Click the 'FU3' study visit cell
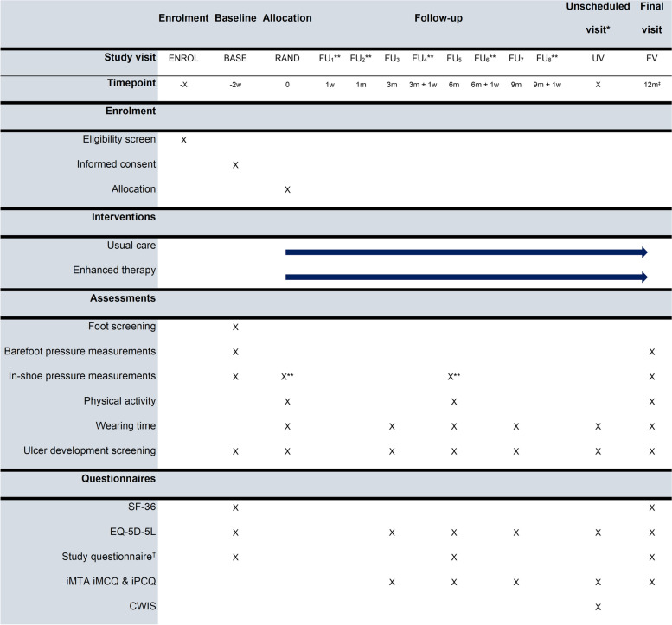The width and height of the screenshot is (672, 625). click(x=392, y=58)
